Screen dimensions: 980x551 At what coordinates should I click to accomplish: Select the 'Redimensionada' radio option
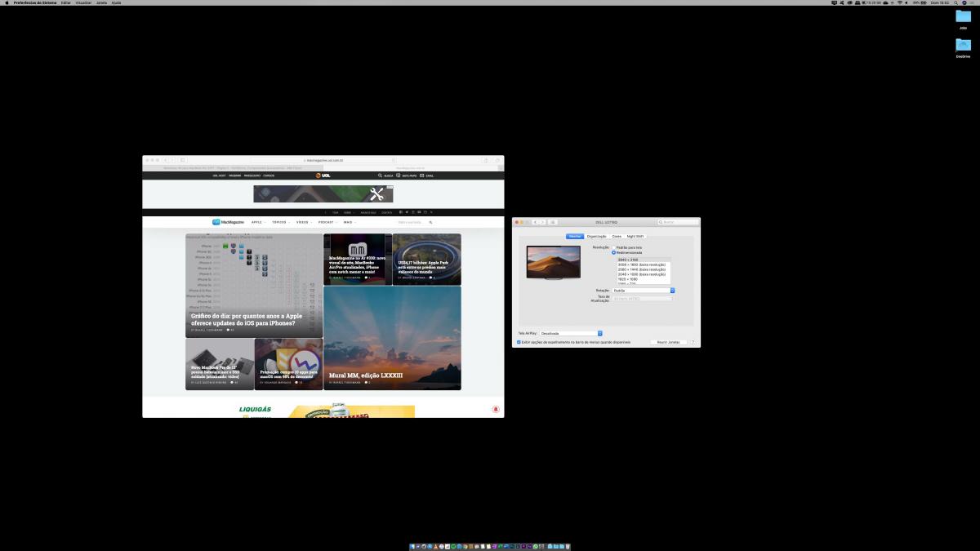614,252
